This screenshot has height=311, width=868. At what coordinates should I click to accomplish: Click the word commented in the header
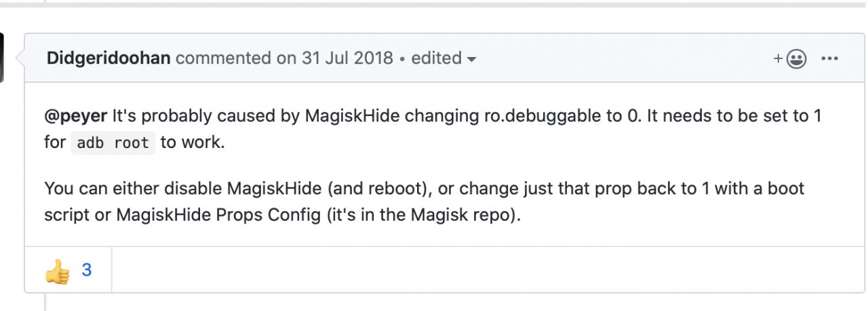224,58
